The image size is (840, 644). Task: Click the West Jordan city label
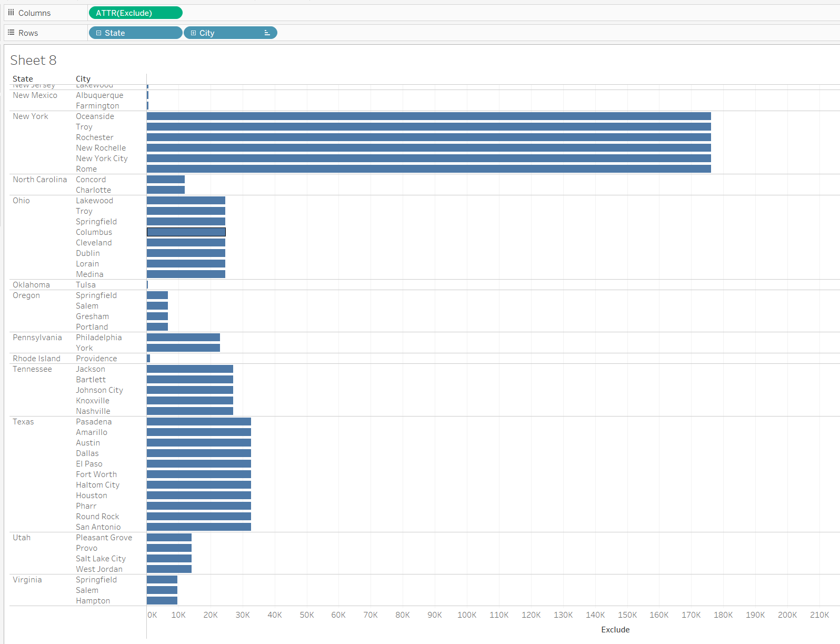[x=99, y=569]
